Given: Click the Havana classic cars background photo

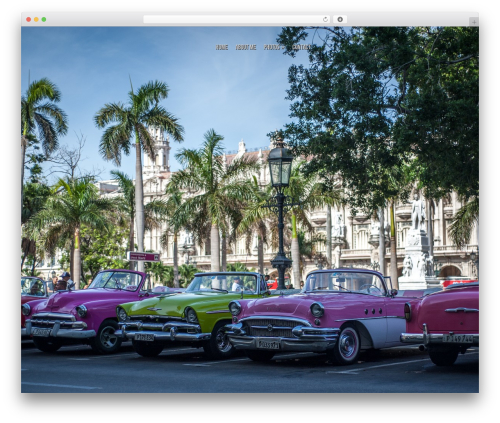Looking at the screenshot, I should (250, 209).
